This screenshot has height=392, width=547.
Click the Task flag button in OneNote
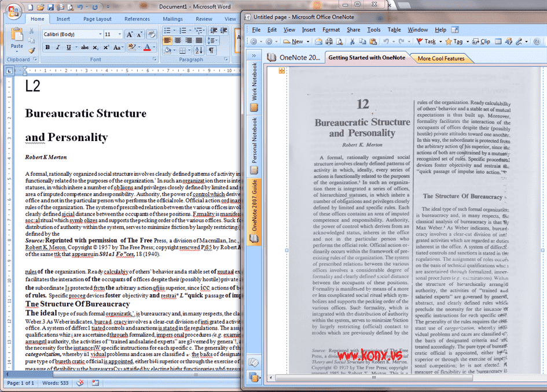(426, 42)
